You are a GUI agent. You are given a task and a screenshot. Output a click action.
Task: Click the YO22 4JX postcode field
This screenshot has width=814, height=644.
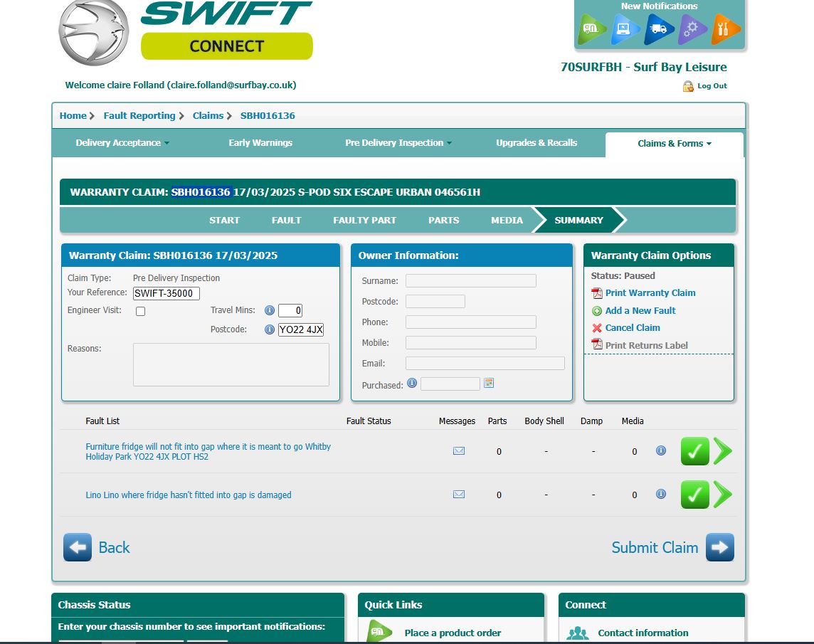(301, 329)
